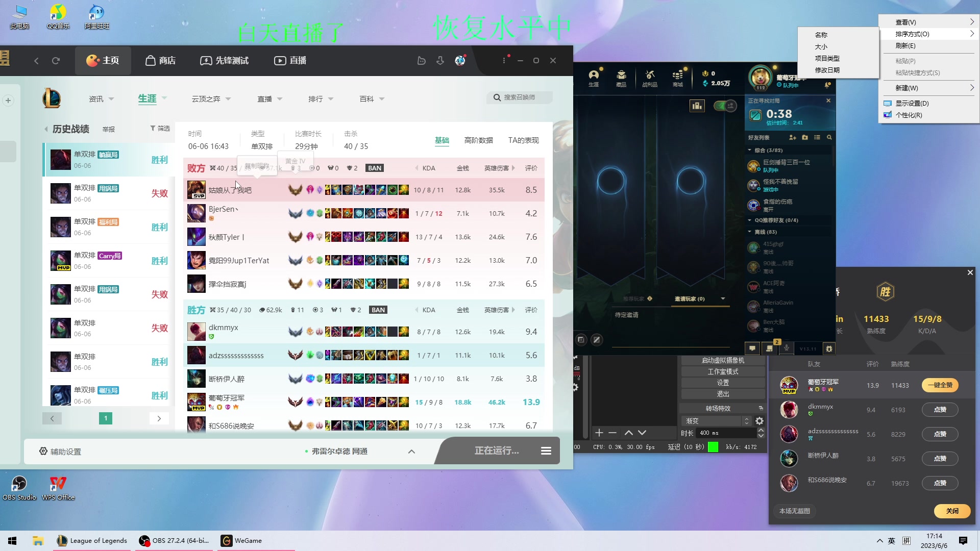The image size is (980, 551).
Task: Click 启动虚拟摄像机 in OBS
Action: coord(723,360)
